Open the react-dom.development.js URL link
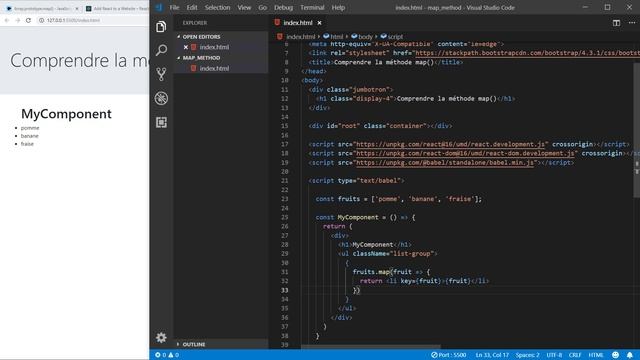Image resolution: width=640 pixels, height=360 pixels. click(x=465, y=153)
